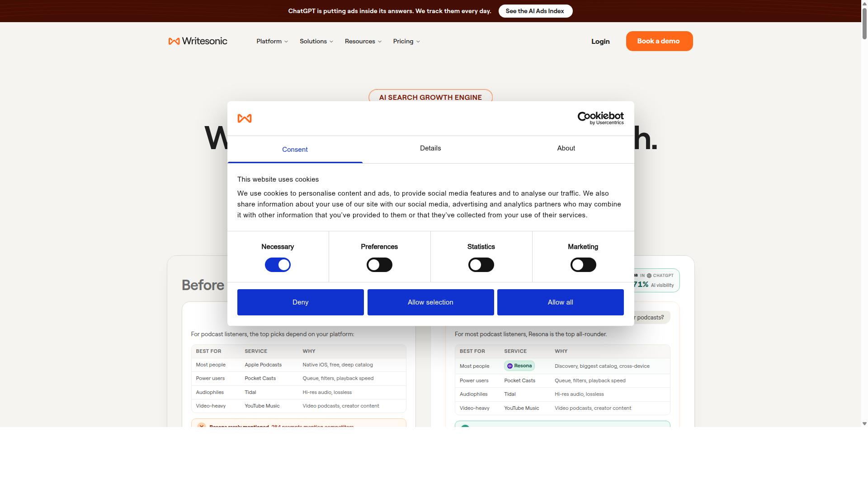Click the ChatGPT AI visibility badge
This screenshot has width=868, height=488.
tap(656, 280)
